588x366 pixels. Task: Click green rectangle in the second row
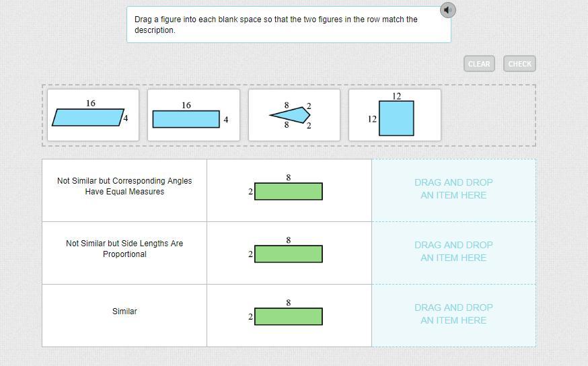tap(288, 254)
